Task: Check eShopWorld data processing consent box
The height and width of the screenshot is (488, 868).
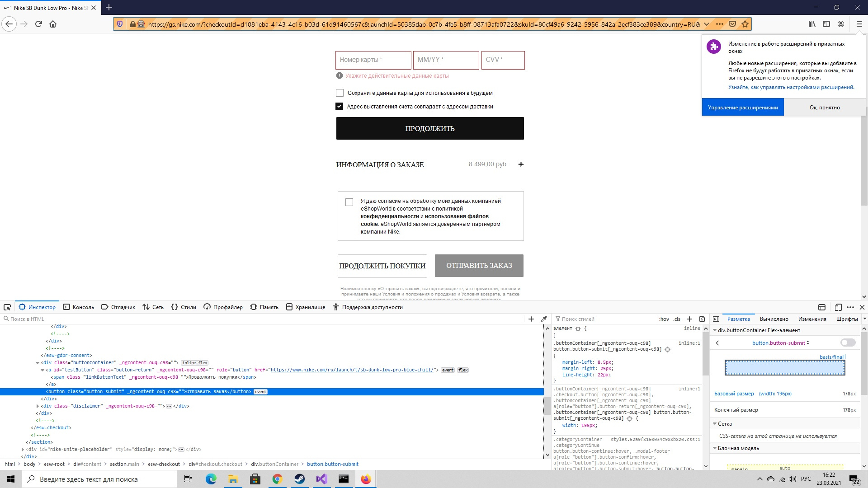Action: [349, 202]
